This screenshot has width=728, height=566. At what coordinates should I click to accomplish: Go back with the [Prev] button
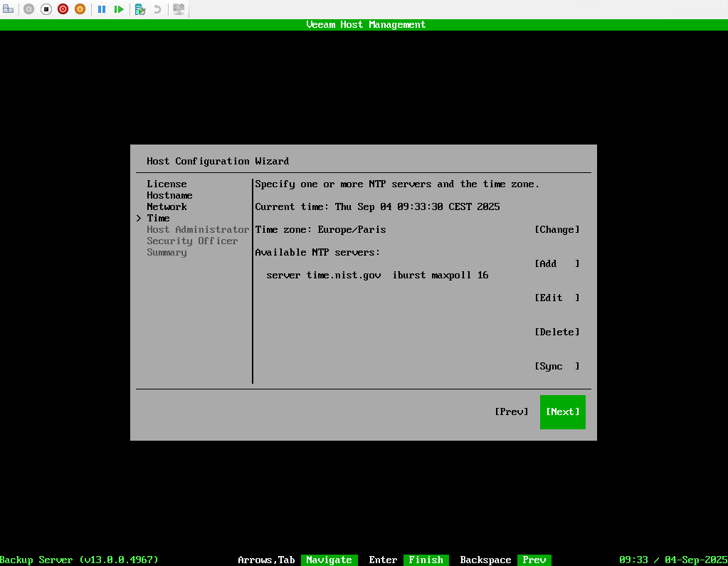tap(511, 412)
